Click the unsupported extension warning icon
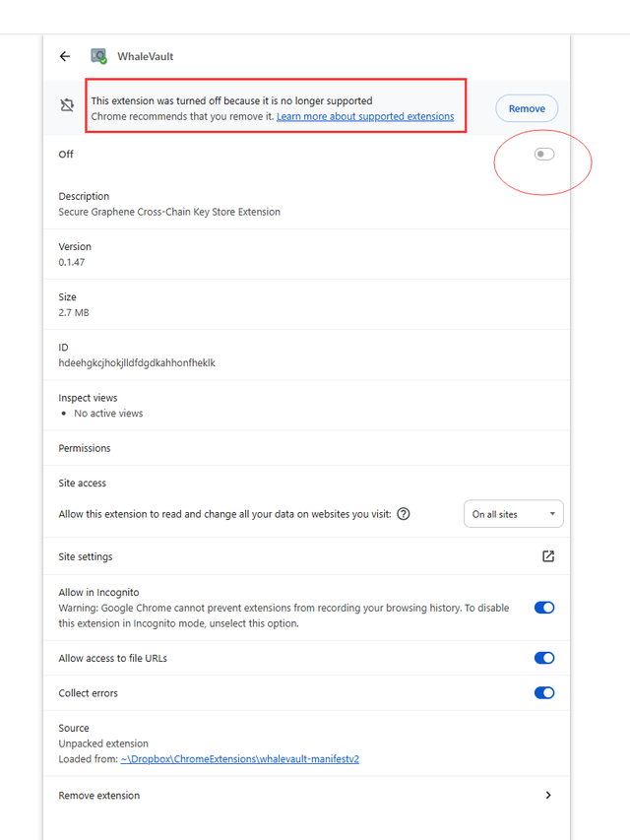The height and width of the screenshot is (840, 630). click(67, 105)
